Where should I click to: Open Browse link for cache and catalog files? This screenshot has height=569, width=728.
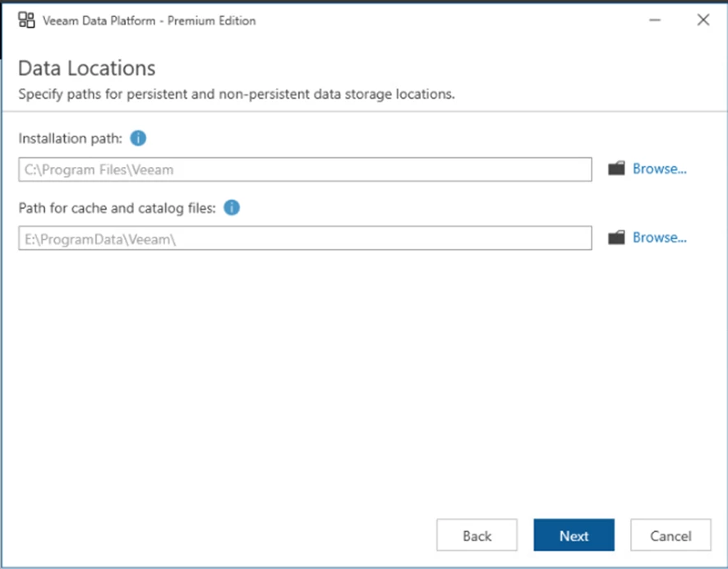tap(659, 238)
